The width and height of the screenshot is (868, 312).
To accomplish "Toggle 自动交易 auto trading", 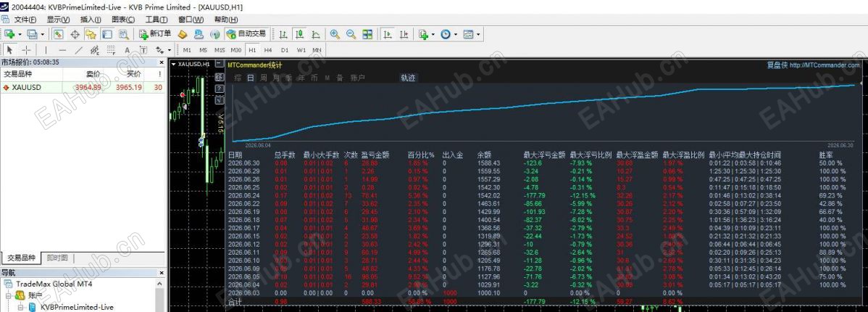I will (x=246, y=34).
